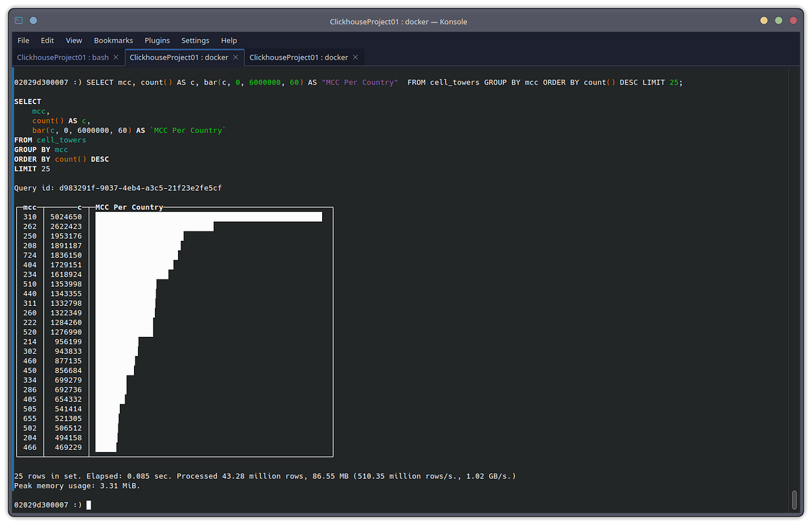Open the Bookmarks menu
The image size is (812, 525).
[x=113, y=40]
